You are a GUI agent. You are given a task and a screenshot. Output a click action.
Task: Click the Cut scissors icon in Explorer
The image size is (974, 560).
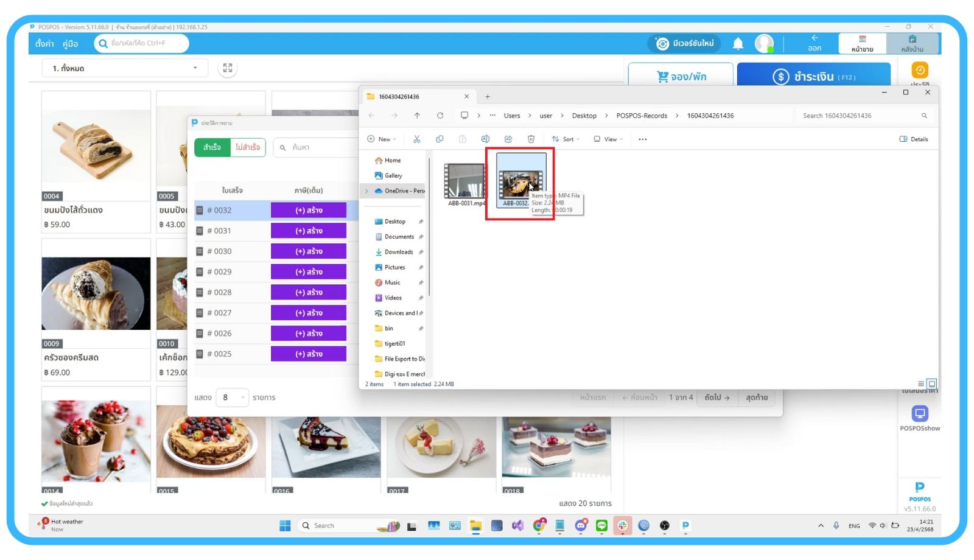click(417, 139)
